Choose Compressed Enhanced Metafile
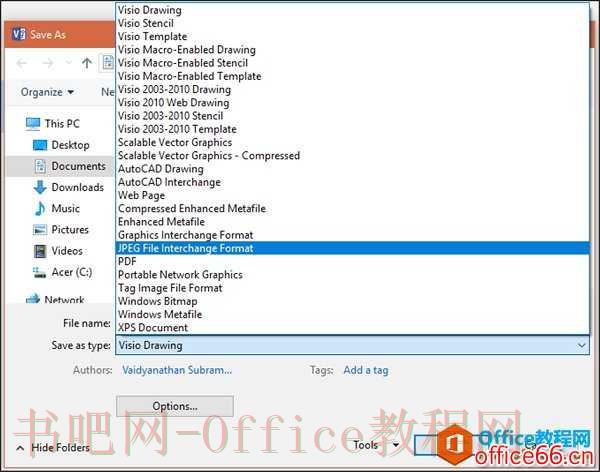 (x=352, y=209)
